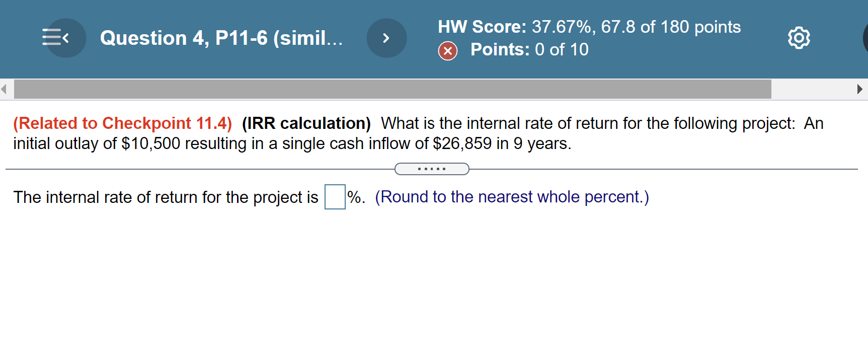Click the right scroll arrow
The width and height of the screenshot is (868, 360).
click(x=860, y=89)
